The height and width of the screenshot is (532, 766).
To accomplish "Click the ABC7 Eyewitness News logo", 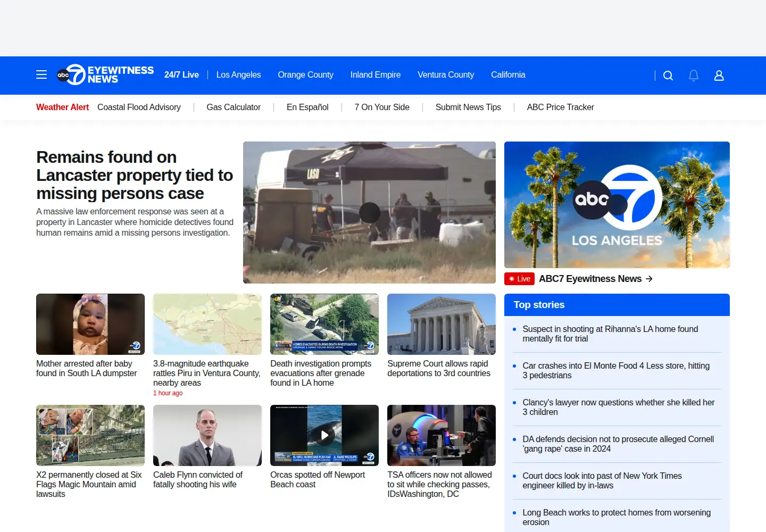I will tap(105, 75).
